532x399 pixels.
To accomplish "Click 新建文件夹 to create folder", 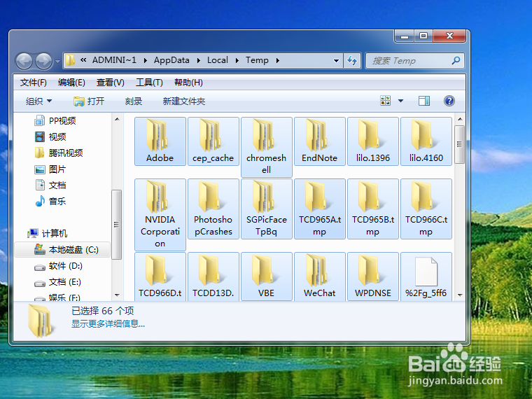I will 184,101.
